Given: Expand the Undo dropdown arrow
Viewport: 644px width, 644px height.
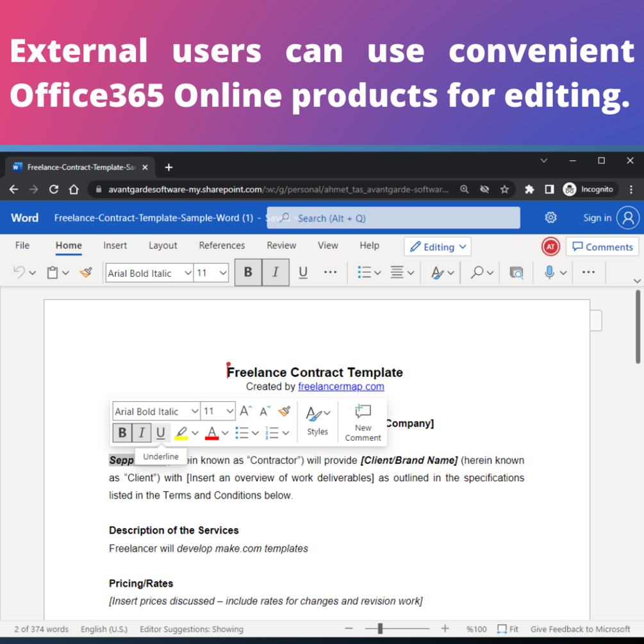Looking at the screenshot, I should pyautogui.click(x=33, y=273).
